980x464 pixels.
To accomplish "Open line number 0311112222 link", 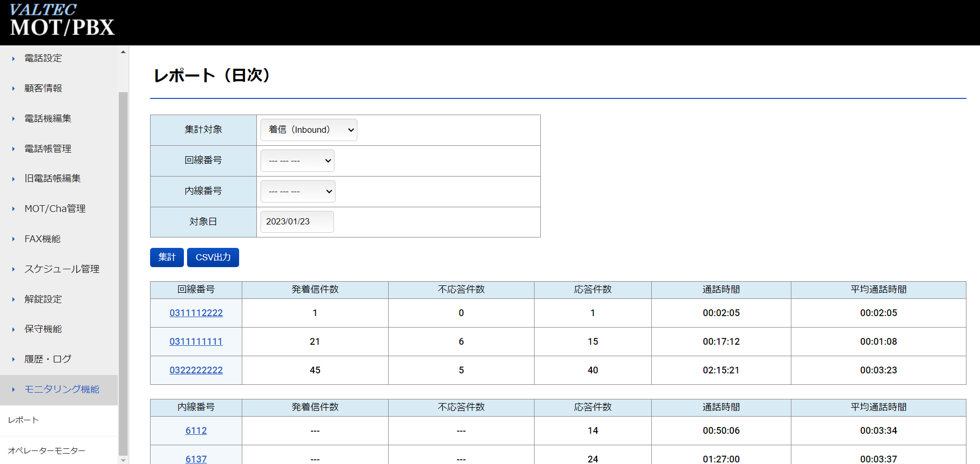I will click(196, 313).
